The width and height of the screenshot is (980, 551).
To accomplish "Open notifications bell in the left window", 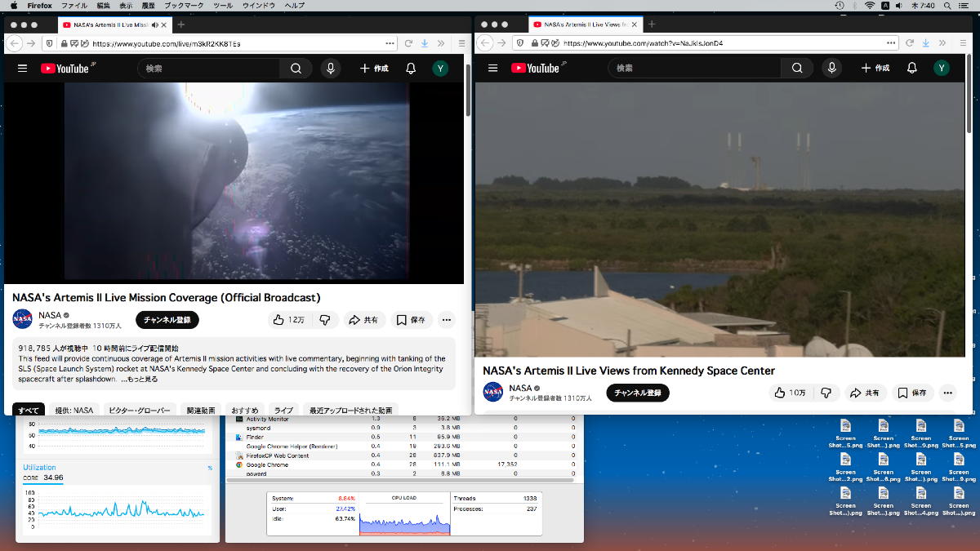I will (411, 69).
